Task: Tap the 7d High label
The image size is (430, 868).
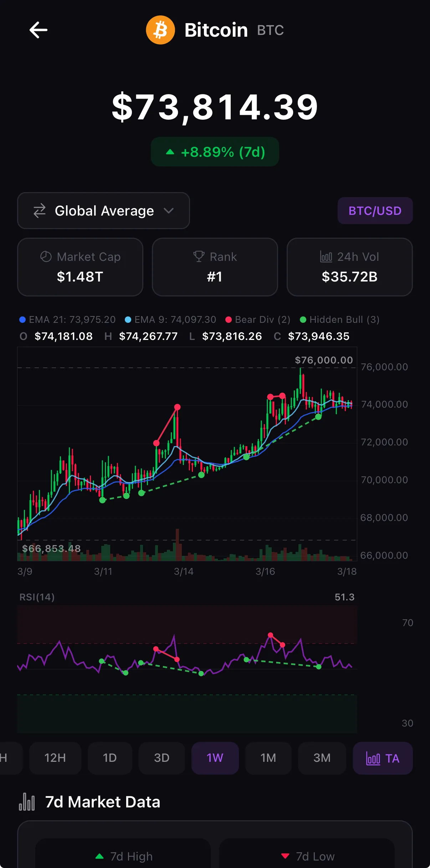Action: click(x=132, y=856)
